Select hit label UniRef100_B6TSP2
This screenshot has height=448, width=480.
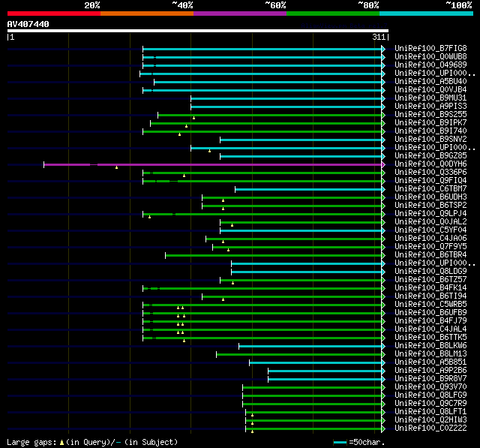[x=430, y=206]
